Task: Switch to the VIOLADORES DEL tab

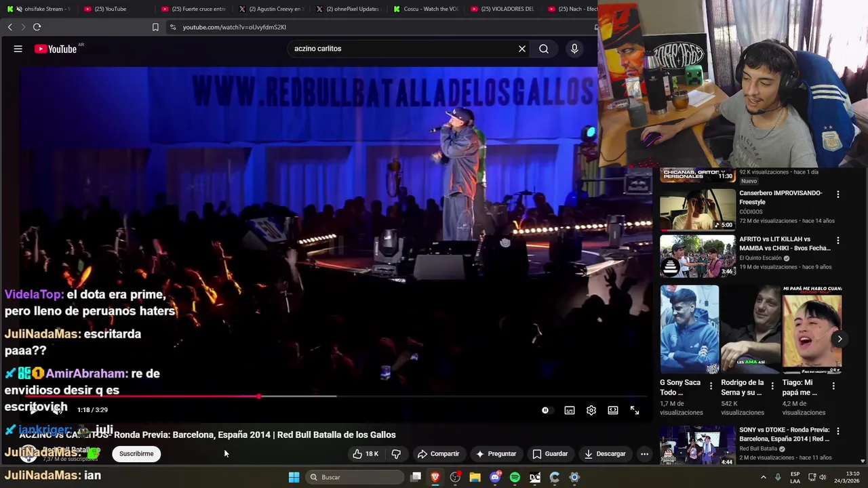Action: [503, 9]
